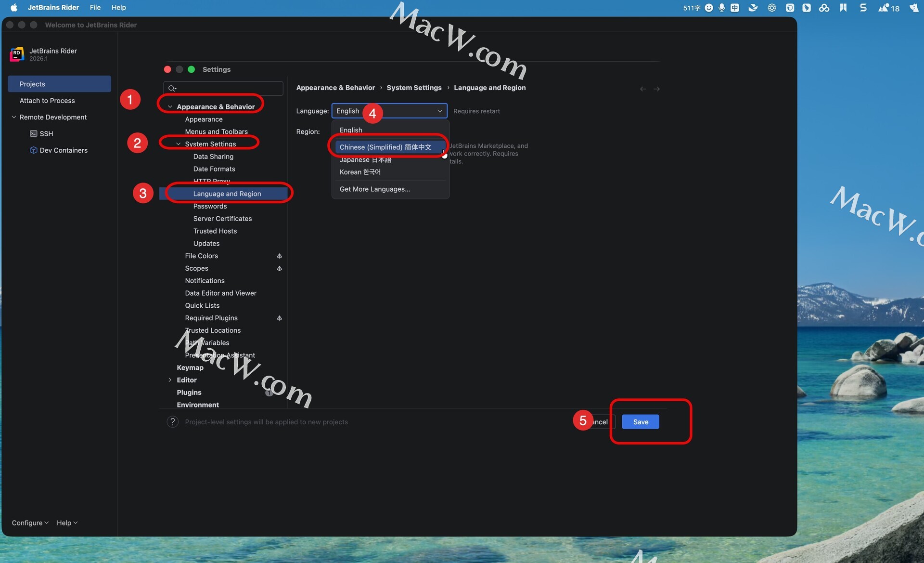The image size is (924, 563).
Task: Open the Apple menu
Action: pos(13,7)
